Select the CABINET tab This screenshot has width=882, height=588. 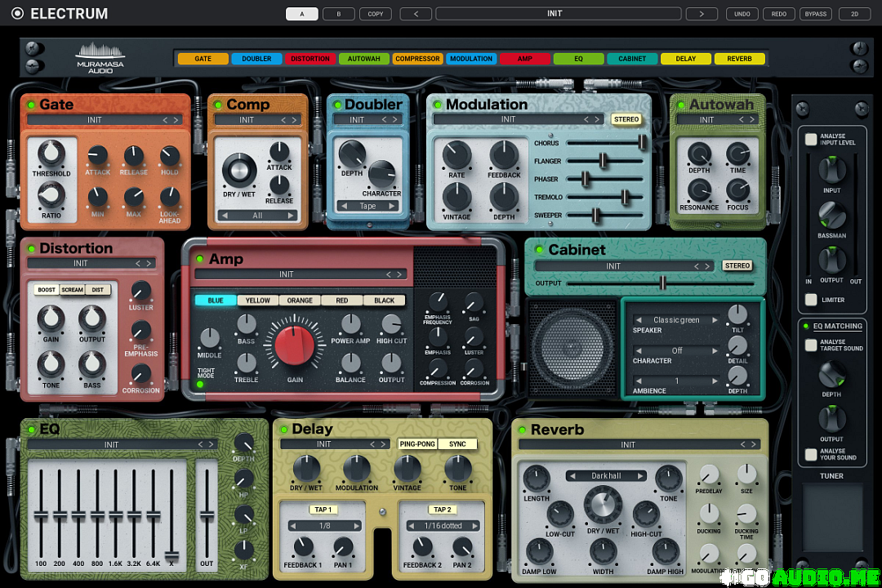(x=632, y=59)
